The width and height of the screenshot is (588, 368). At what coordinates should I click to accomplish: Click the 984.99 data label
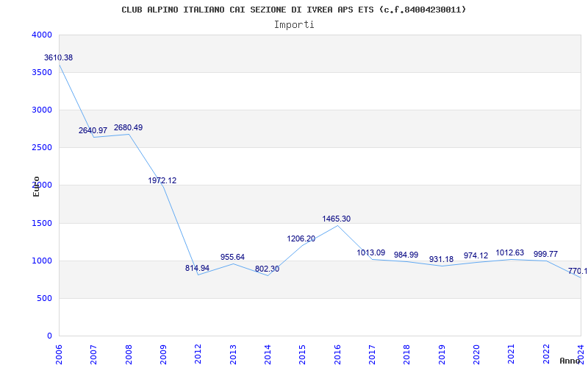[x=406, y=255]
